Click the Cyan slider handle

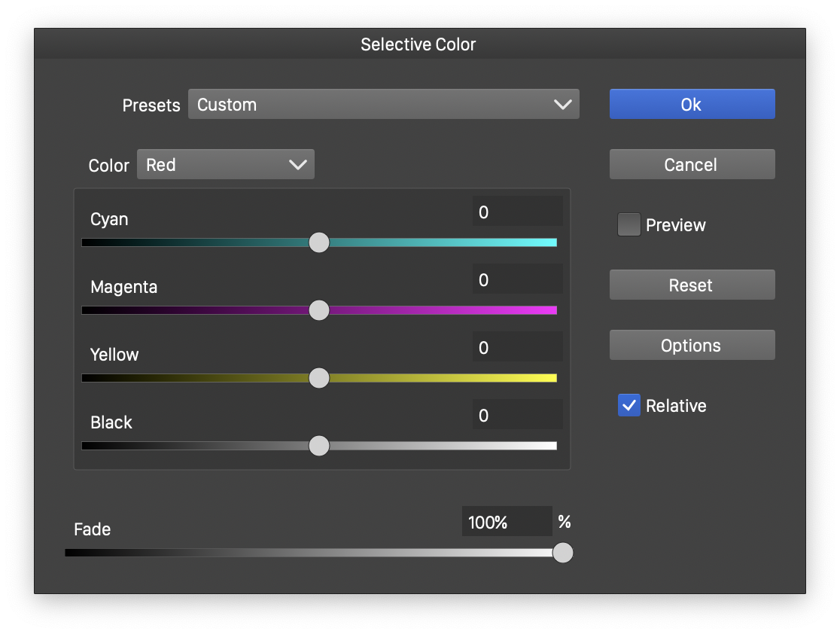(319, 242)
